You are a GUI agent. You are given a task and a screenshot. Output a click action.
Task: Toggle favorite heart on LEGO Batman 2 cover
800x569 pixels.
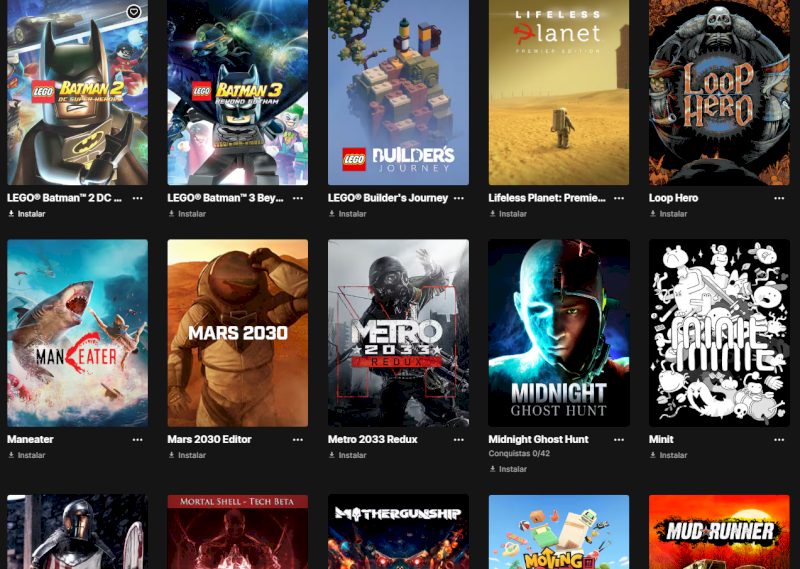pyautogui.click(x=134, y=11)
